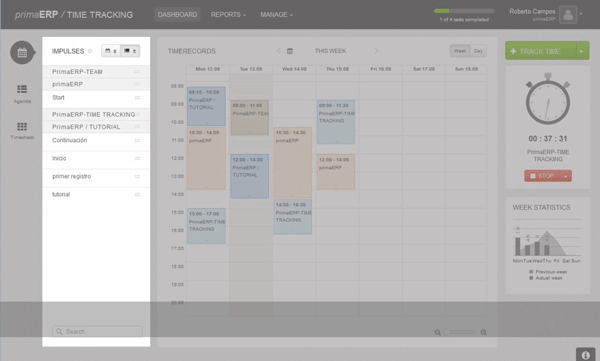This screenshot has height=361, width=600.
Task: Expand the Stop button dropdown arrow
Action: pyautogui.click(x=566, y=176)
